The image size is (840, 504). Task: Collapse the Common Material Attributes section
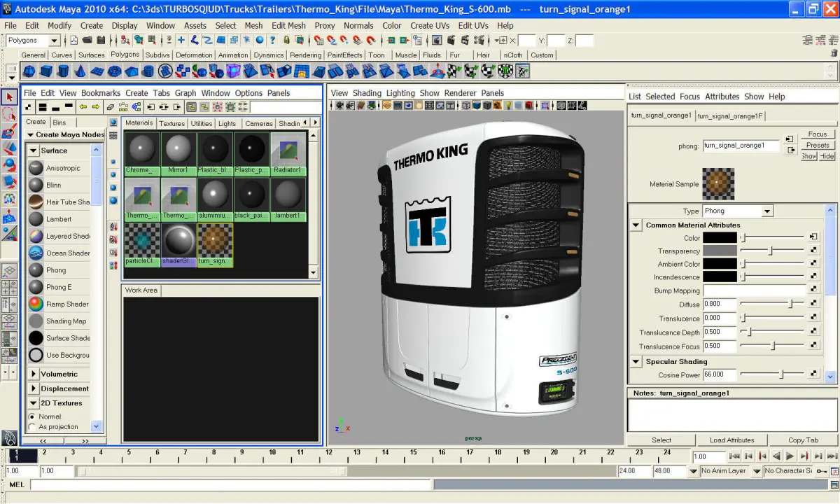click(636, 225)
